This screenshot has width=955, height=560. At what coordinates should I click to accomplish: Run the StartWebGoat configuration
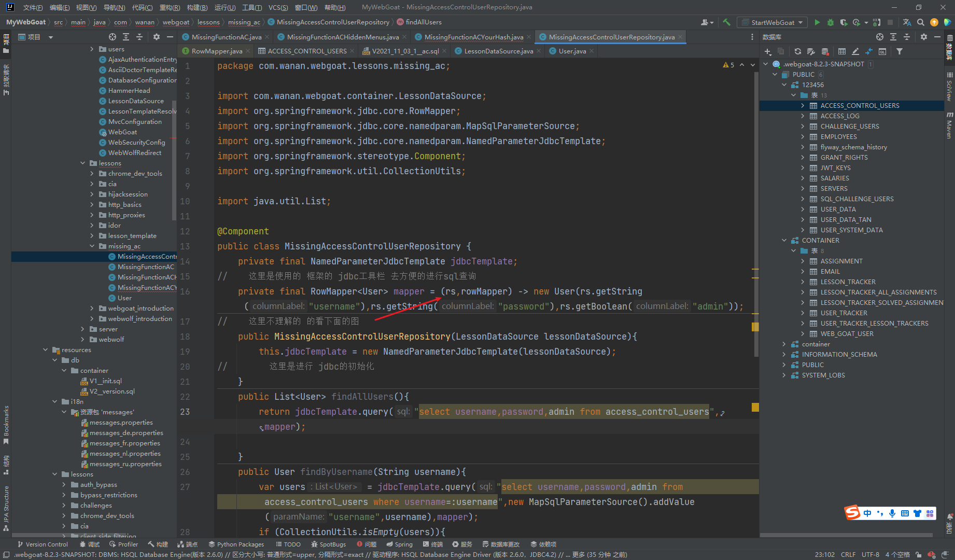817,22
